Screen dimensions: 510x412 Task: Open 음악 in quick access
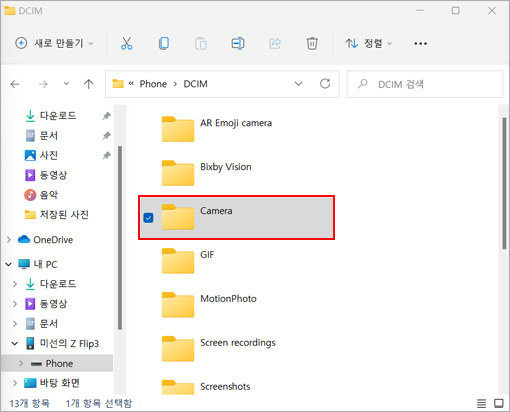(49, 195)
